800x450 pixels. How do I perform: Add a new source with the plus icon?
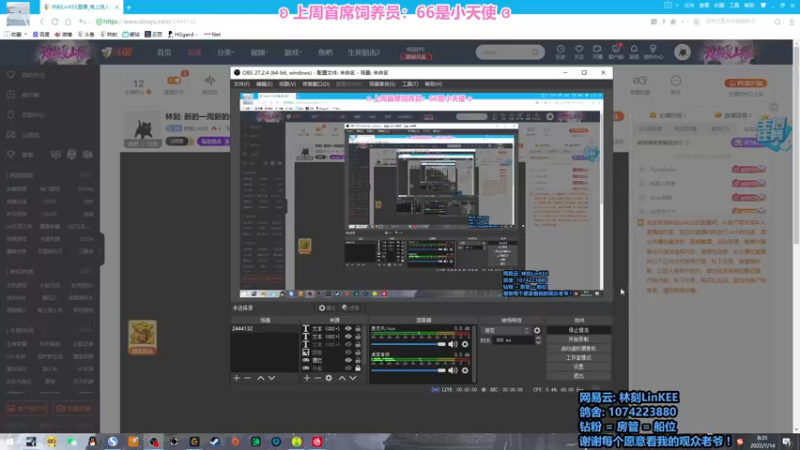click(307, 378)
